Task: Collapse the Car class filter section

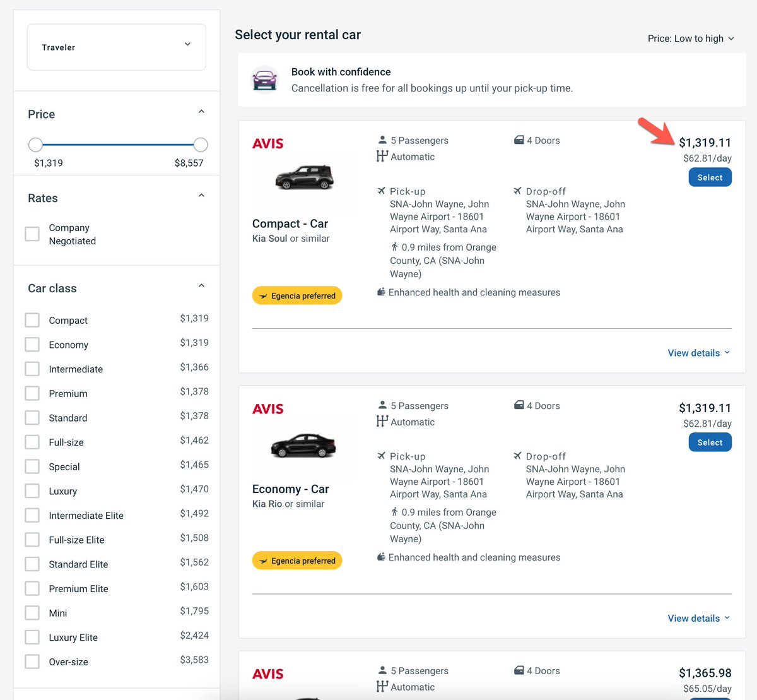Action: coord(201,286)
